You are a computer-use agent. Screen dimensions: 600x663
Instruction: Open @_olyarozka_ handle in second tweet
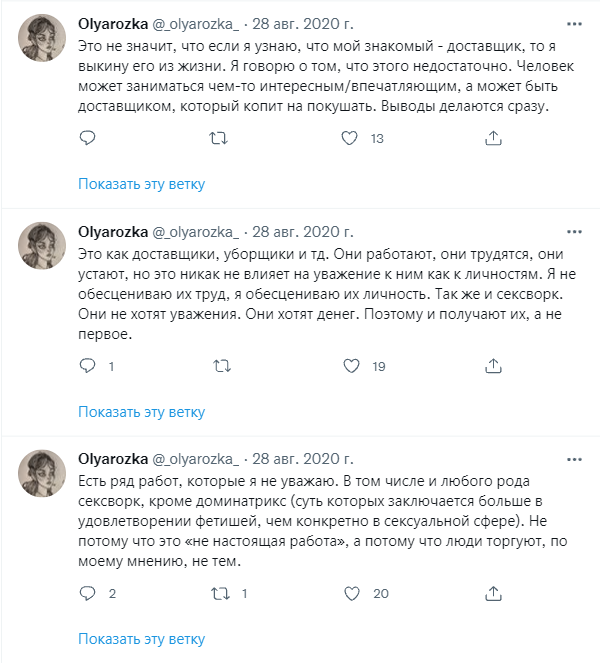[x=196, y=231]
